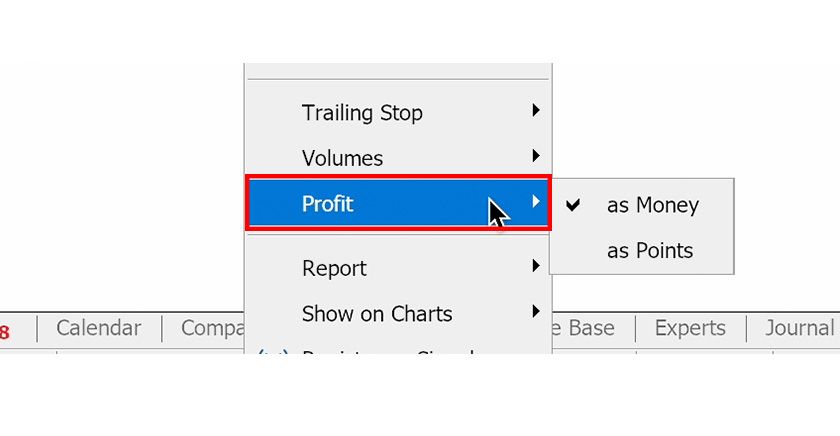The width and height of the screenshot is (840, 436).
Task: Switch to the Calendar tab
Action: tap(98, 328)
